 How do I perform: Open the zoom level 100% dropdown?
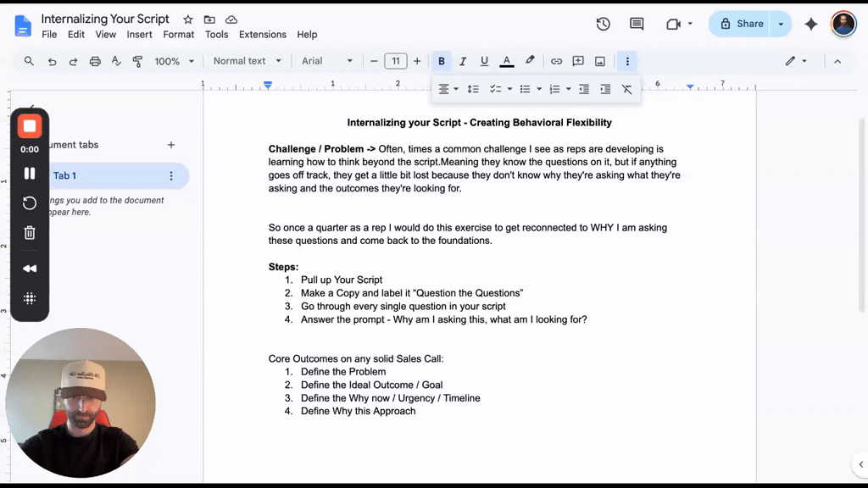[x=174, y=61]
